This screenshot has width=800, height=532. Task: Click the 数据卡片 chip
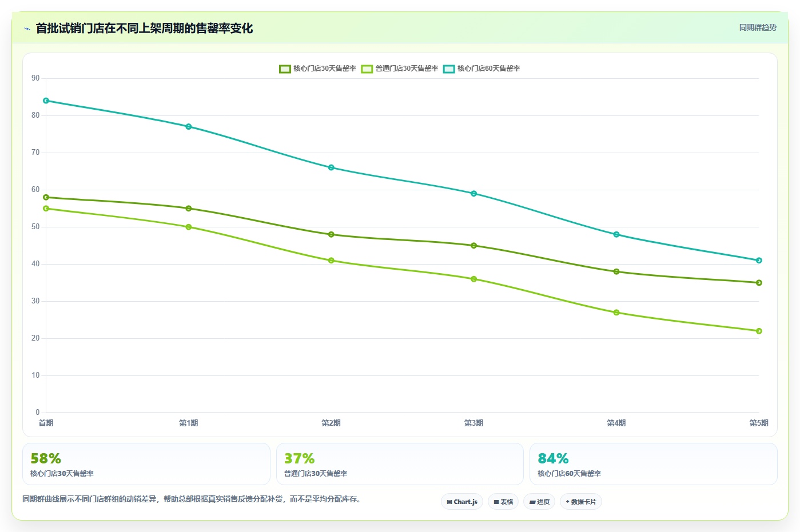[581, 502]
